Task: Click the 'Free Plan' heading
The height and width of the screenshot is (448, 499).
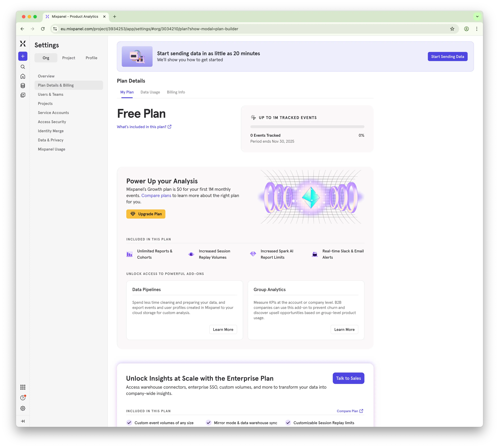Action: [x=141, y=113]
